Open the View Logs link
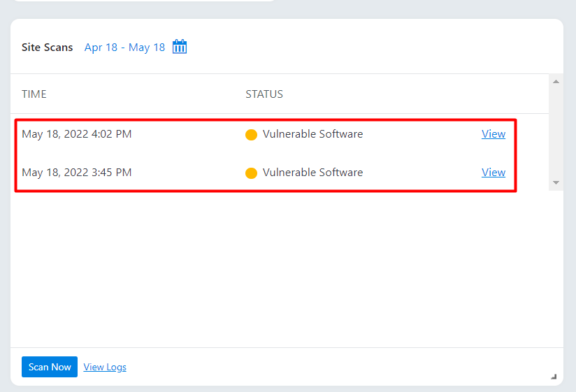 (x=105, y=367)
